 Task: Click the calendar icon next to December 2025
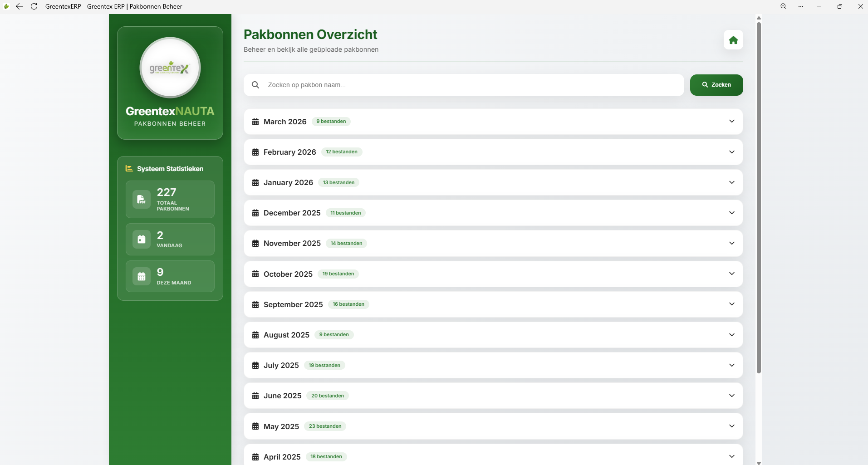click(x=255, y=213)
